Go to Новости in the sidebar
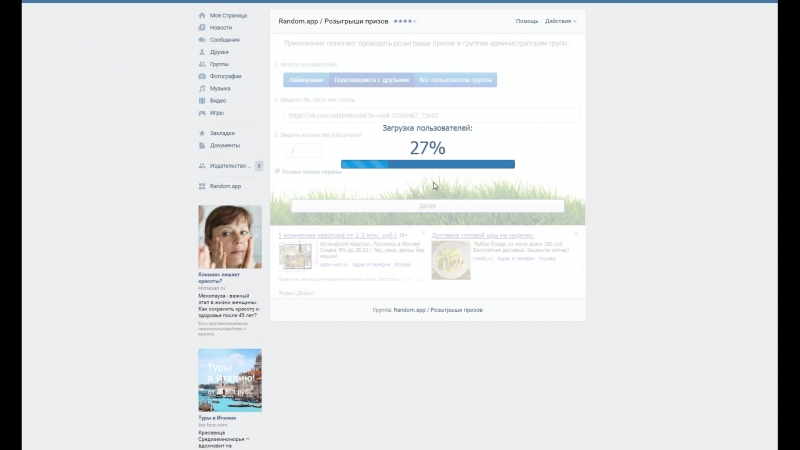The width and height of the screenshot is (800, 450). [220, 28]
